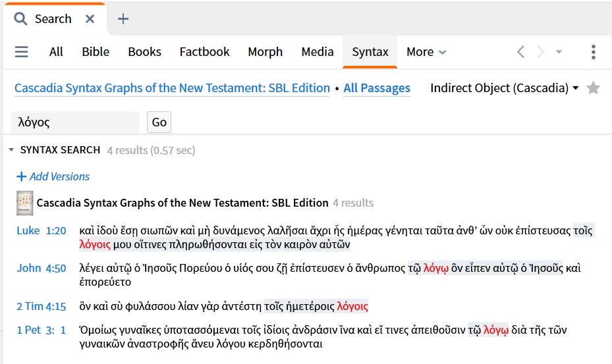Open the Cascadia Syntax Graphs results heading
This screenshot has height=364, width=612.
point(182,203)
